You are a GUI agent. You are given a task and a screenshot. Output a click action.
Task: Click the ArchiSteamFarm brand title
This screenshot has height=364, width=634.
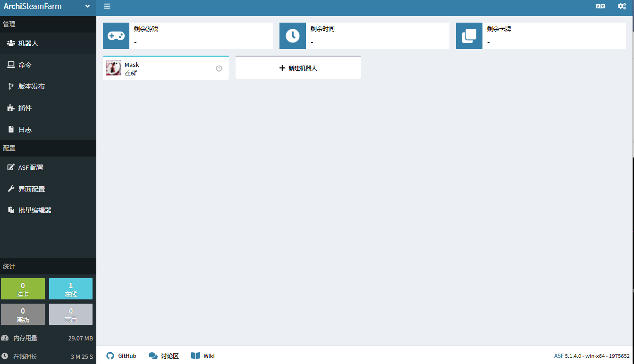[33, 7]
